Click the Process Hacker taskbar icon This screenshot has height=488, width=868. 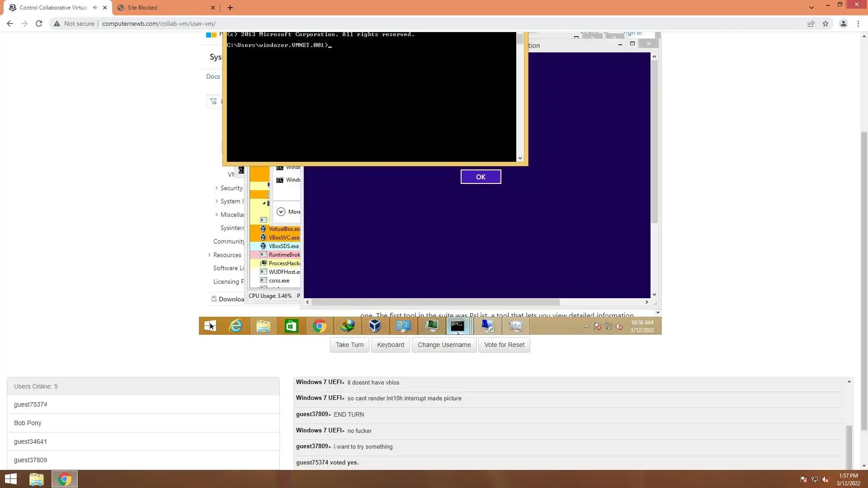[431, 326]
